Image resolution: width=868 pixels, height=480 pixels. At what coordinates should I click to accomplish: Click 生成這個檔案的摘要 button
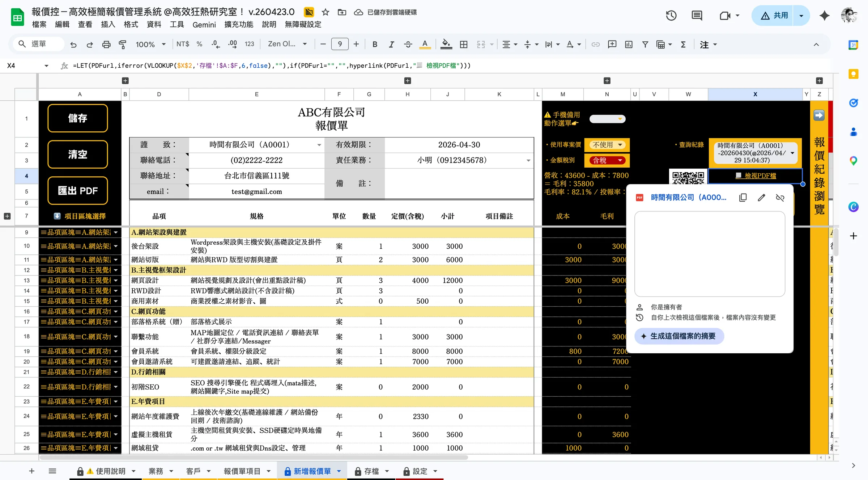click(x=679, y=336)
